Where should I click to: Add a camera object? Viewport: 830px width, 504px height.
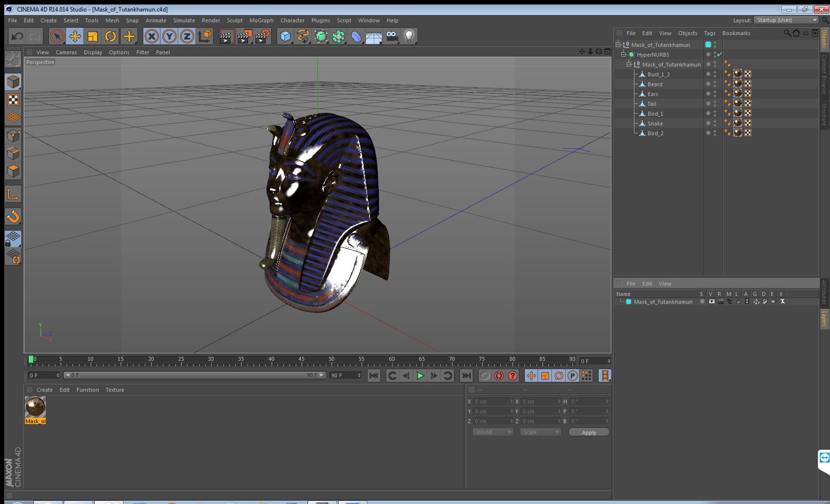coord(392,36)
